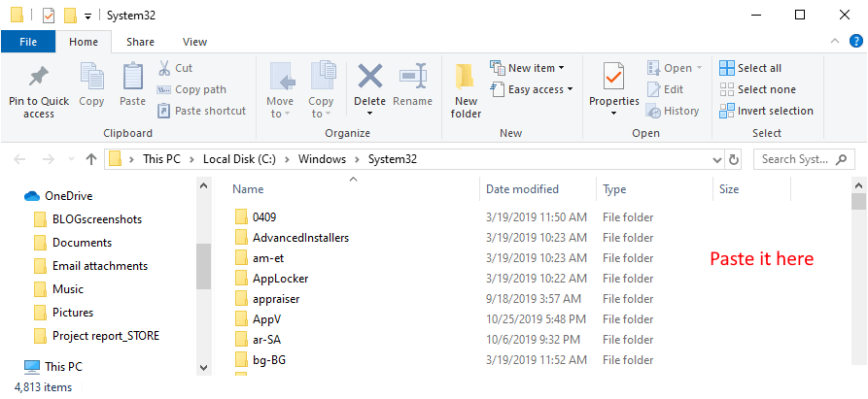
Task: Select the AdvancedInstallers folder
Action: click(x=292, y=238)
